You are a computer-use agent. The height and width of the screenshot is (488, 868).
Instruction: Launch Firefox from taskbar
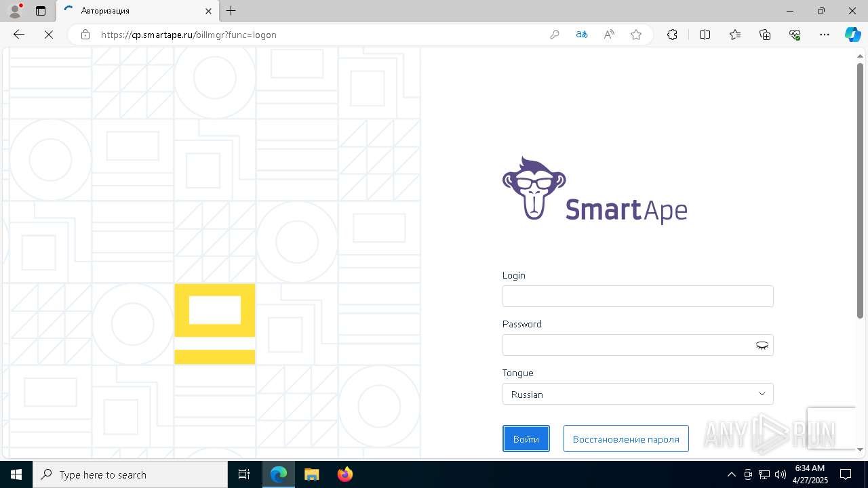(x=344, y=474)
